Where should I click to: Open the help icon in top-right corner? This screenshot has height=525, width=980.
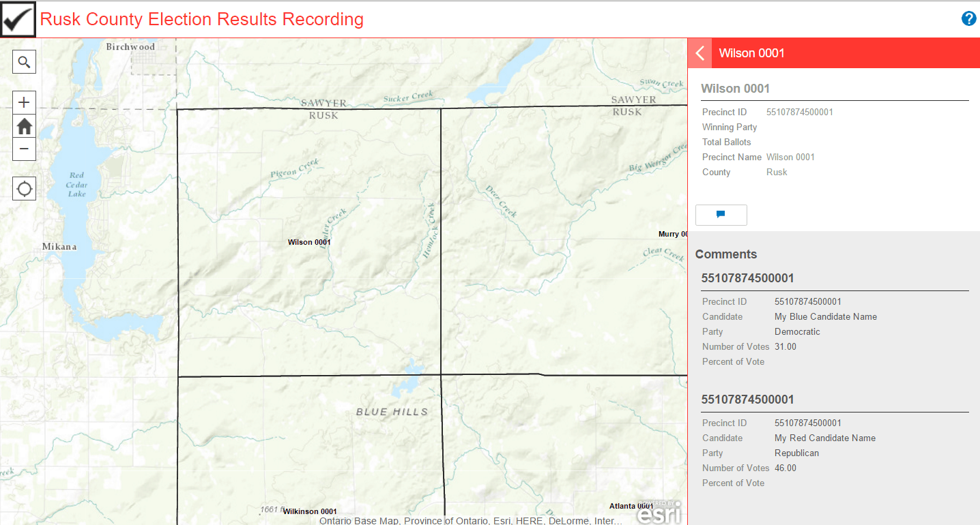point(968,18)
